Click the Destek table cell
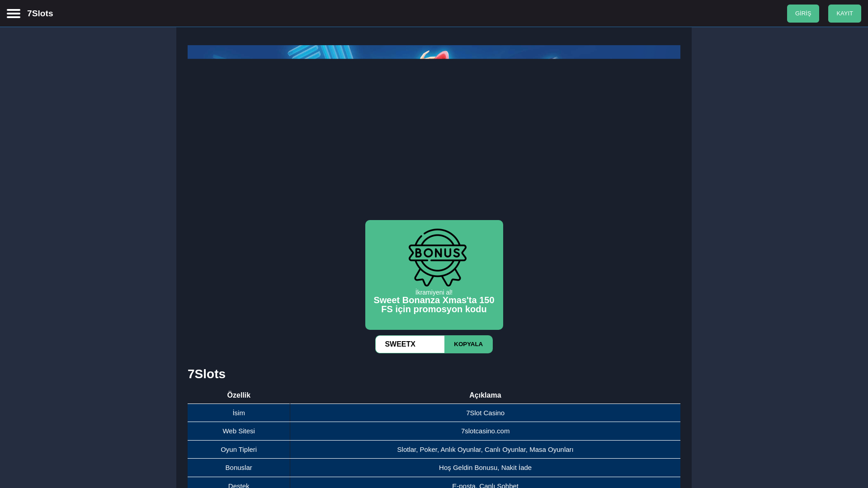Image resolution: width=868 pixels, height=488 pixels. click(x=239, y=483)
